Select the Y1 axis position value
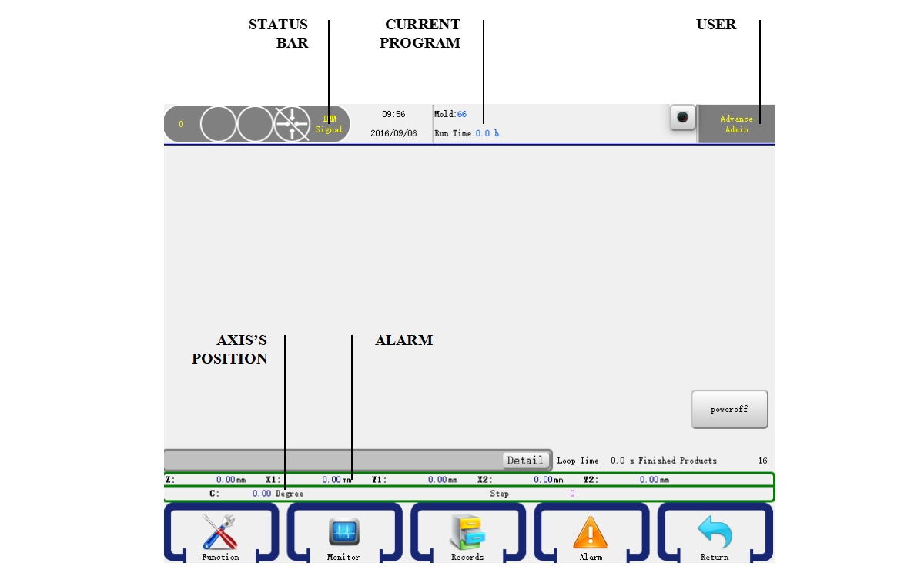The image size is (924, 573). 437,480
